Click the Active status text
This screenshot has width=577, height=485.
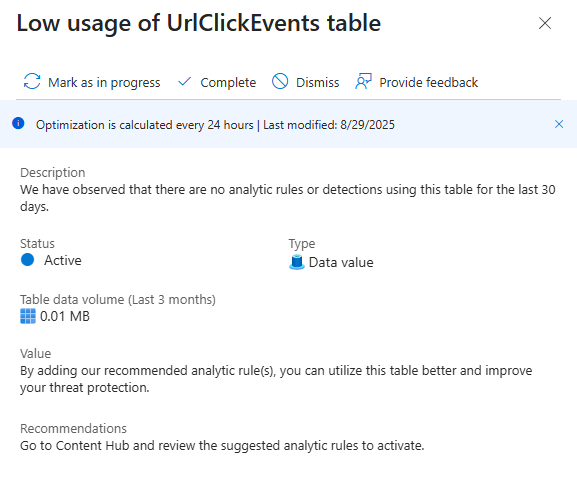click(63, 260)
